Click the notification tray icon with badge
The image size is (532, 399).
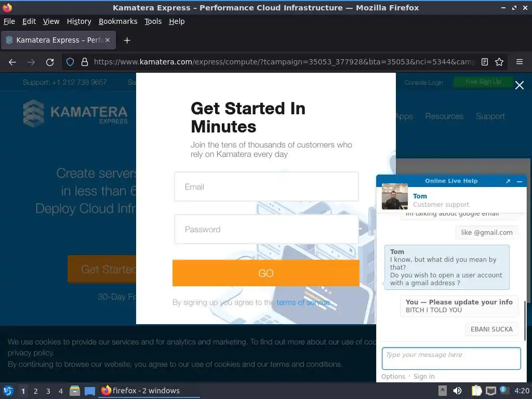tap(504, 390)
